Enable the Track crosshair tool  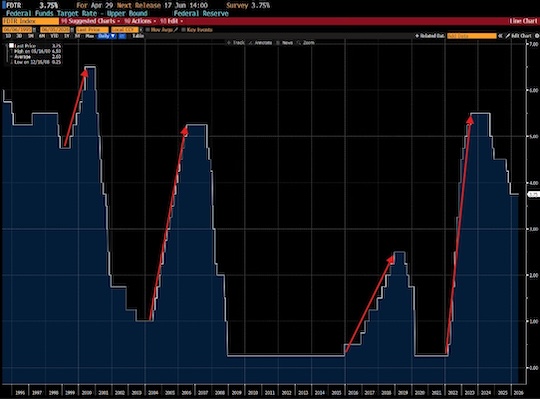coord(236,43)
